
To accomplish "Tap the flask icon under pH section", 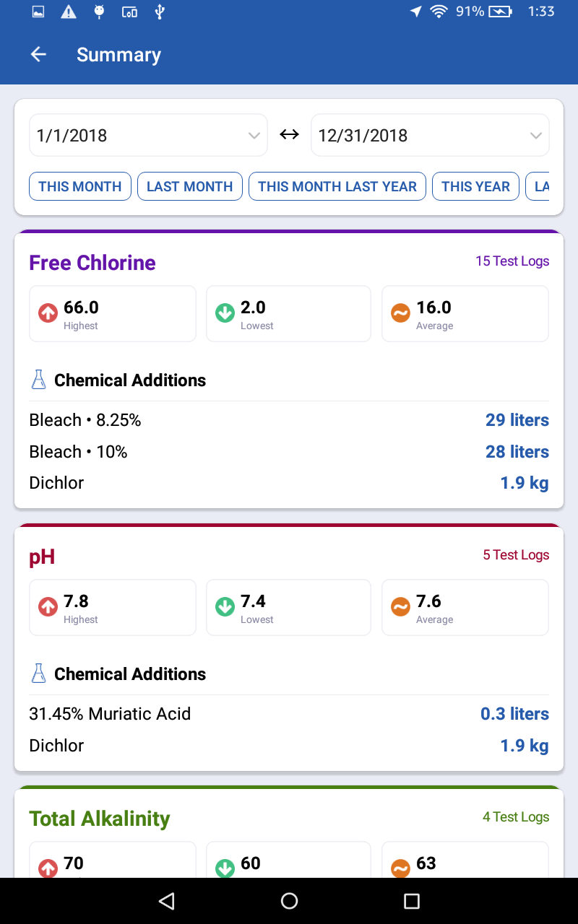I will [x=38, y=674].
